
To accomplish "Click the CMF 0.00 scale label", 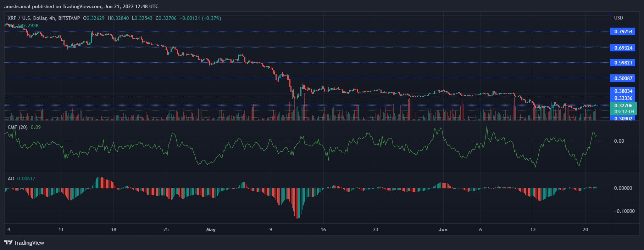I will coord(619,141).
